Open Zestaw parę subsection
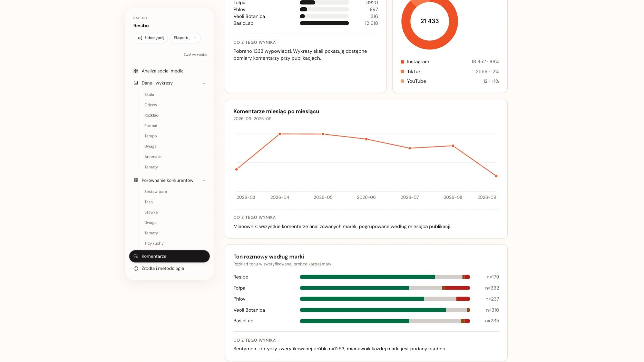Viewport: 644px width, 362px height. pos(156,192)
